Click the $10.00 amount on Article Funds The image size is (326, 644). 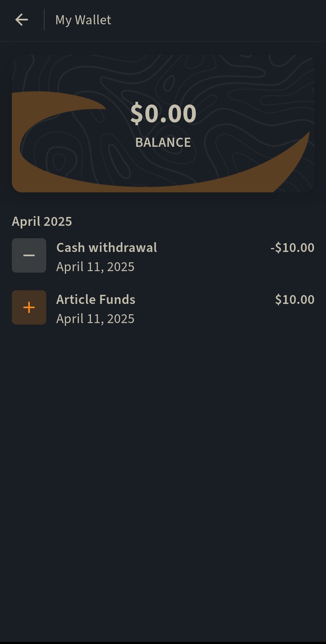click(x=295, y=299)
